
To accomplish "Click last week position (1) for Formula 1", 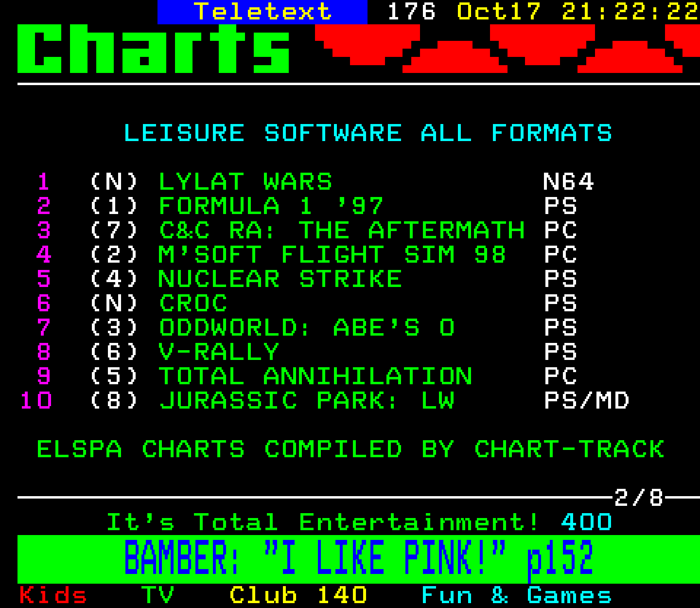I will coord(114,206).
